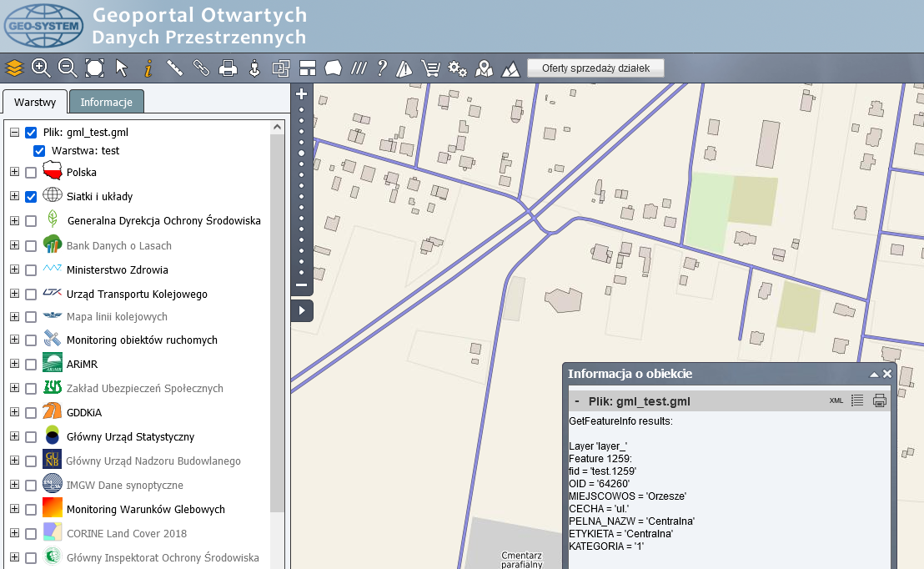
Task: Activate the object information 'i' tool
Action: 148,68
